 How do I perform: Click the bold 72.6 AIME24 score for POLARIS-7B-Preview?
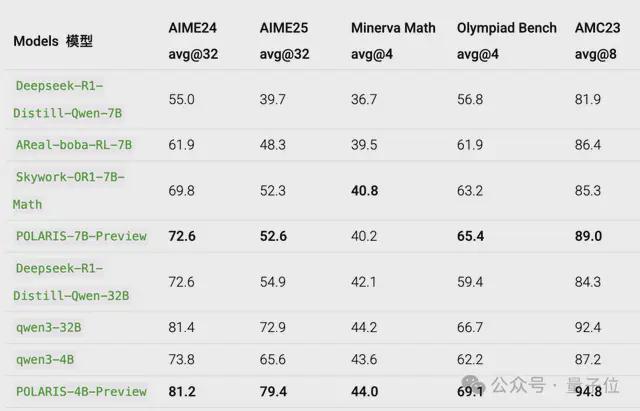pos(182,236)
